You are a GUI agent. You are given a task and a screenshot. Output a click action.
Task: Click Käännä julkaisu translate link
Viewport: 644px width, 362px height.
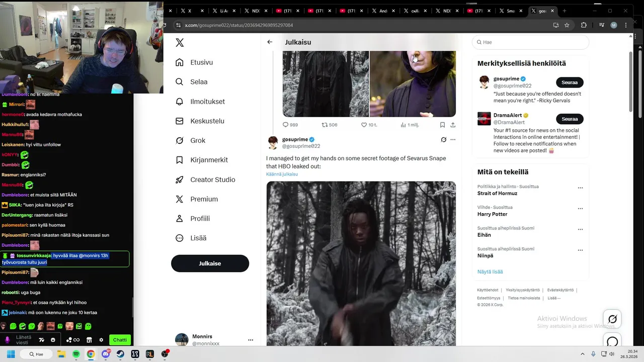[x=282, y=174]
